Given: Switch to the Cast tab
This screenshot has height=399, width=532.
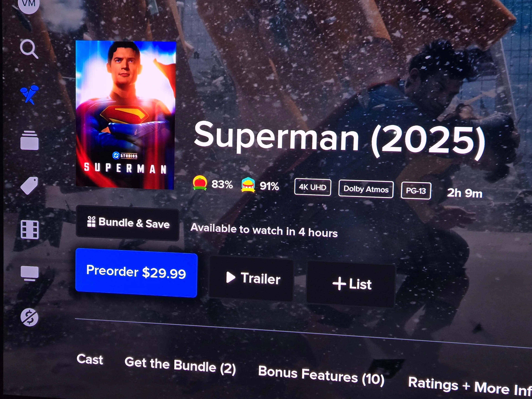Looking at the screenshot, I should pyautogui.click(x=90, y=360).
